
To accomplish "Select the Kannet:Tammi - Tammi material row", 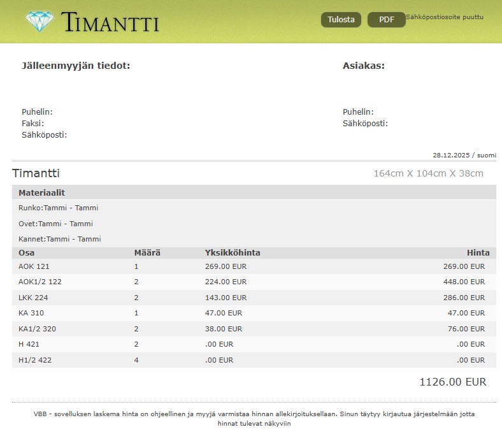I will click(60, 239).
